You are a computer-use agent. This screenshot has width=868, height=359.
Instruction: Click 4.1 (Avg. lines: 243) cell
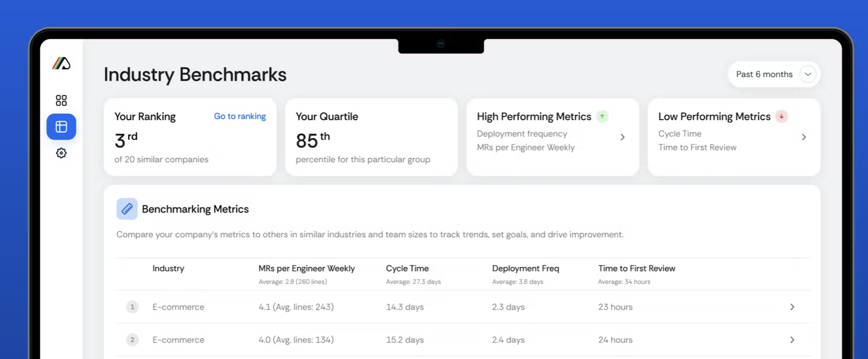pyautogui.click(x=296, y=307)
